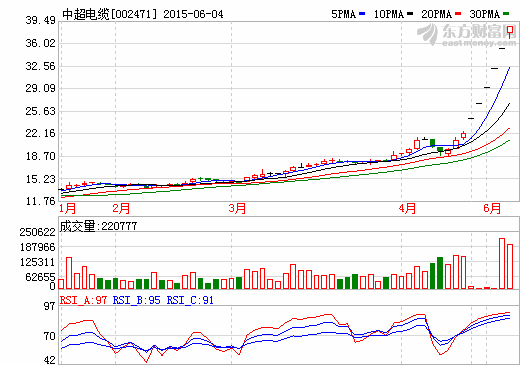Click the 30PMA green legend marker
520x365 pixels.
coord(506,14)
